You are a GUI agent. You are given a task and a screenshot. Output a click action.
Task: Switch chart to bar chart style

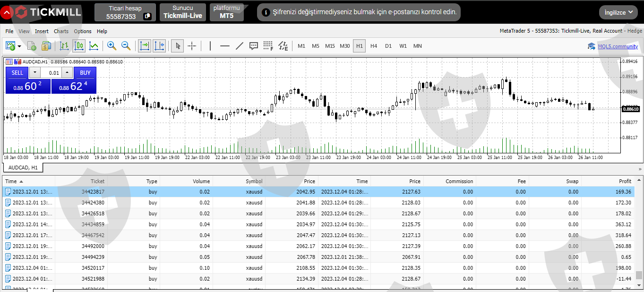tap(65, 46)
